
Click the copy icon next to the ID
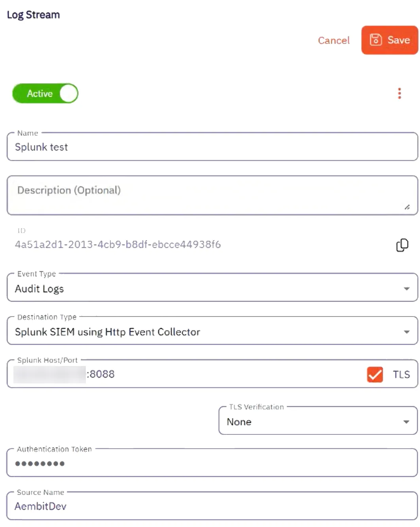[x=402, y=245]
